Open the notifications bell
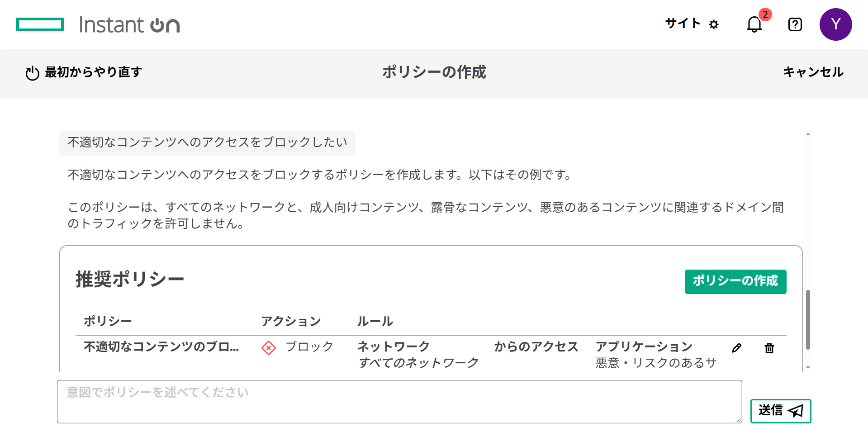 pyautogui.click(x=754, y=24)
